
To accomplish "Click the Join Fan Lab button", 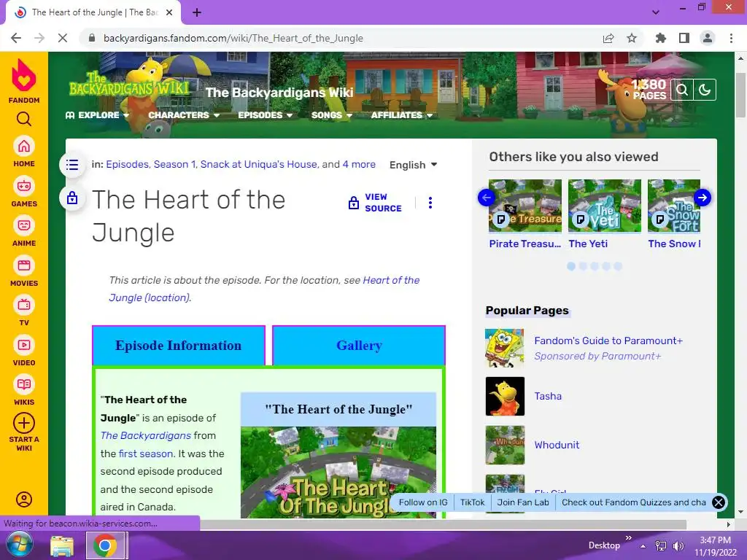I will click(x=522, y=502).
